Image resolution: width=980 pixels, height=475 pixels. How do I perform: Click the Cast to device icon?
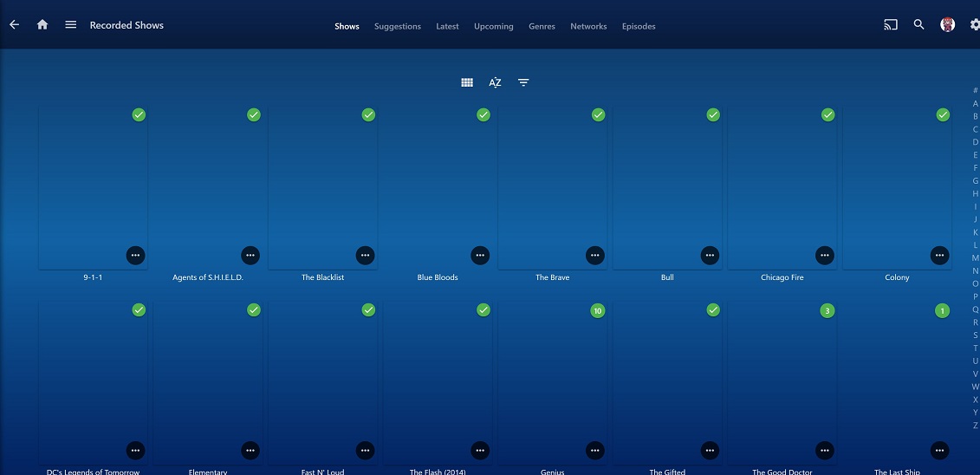(x=891, y=25)
